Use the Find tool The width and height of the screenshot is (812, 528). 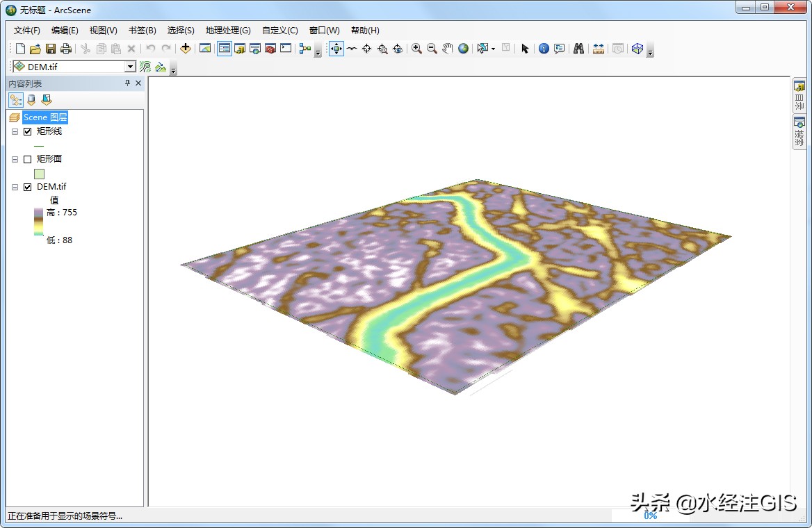point(579,49)
